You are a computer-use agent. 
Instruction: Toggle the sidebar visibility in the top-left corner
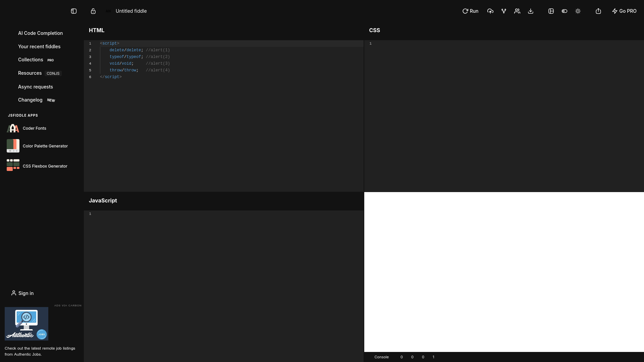pos(73,11)
